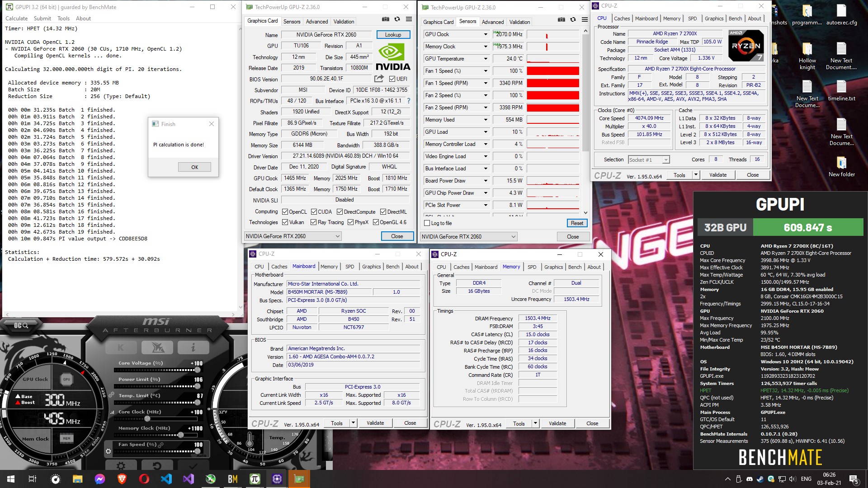This screenshot has width=868, height=488.
Task: Click Reset in the GPU-Z Sensors window
Action: tap(577, 223)
